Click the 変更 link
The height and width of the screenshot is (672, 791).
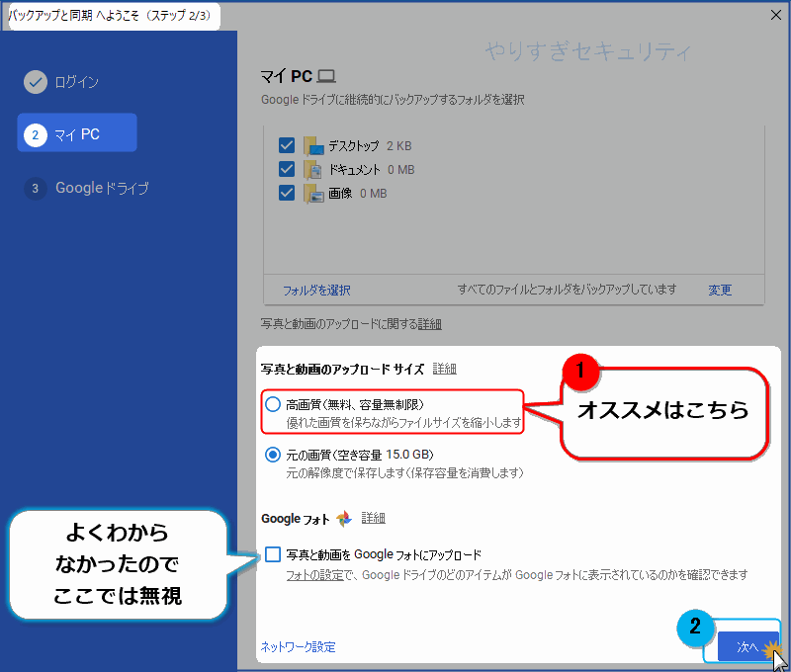[720, 290]
